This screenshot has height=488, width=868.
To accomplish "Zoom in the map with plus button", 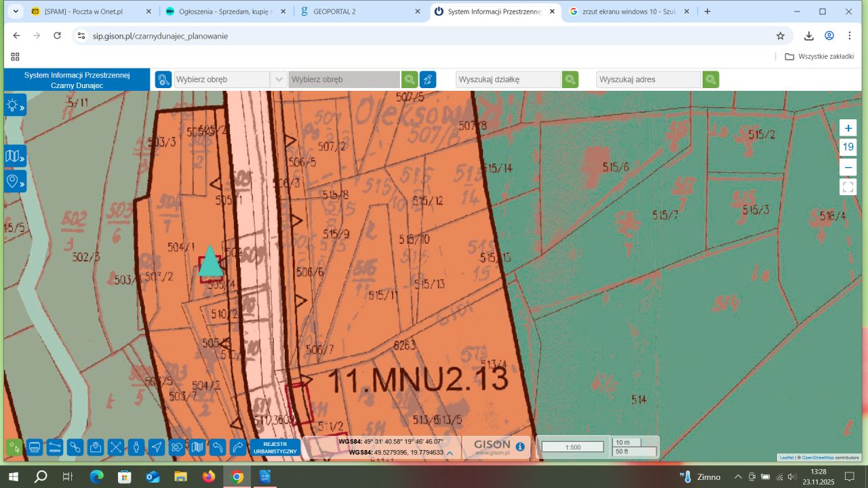I will (x=848, y=128).
